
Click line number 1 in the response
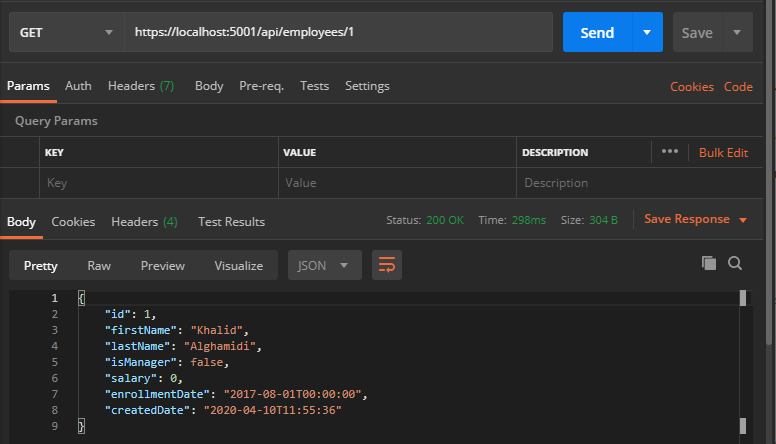pyautogui.click(x=54, y=298)
